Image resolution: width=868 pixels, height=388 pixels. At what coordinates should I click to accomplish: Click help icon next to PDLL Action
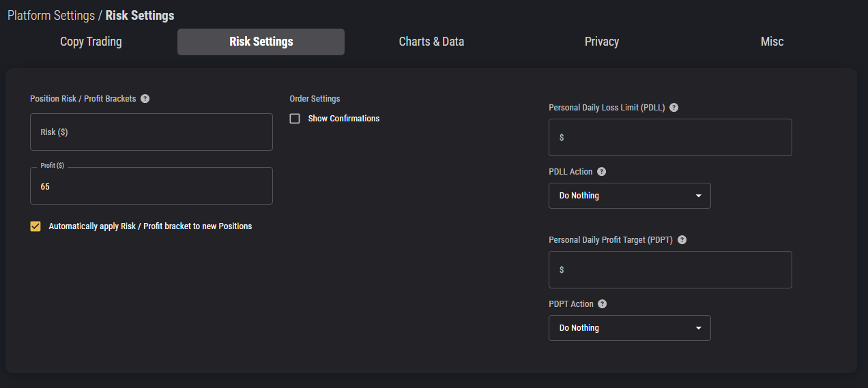[601, 172]
